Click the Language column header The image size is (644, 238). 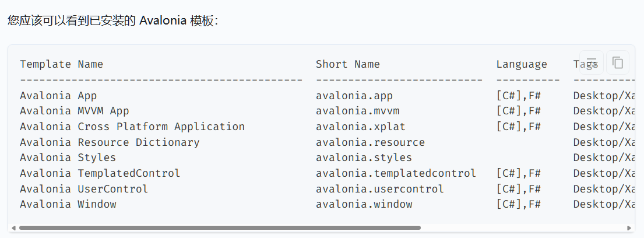522,64
